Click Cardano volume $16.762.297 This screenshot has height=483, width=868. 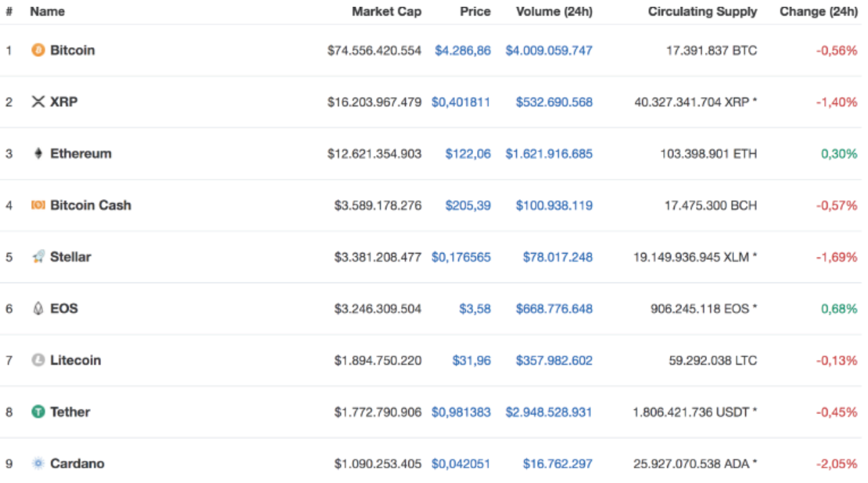pos(558,463)
